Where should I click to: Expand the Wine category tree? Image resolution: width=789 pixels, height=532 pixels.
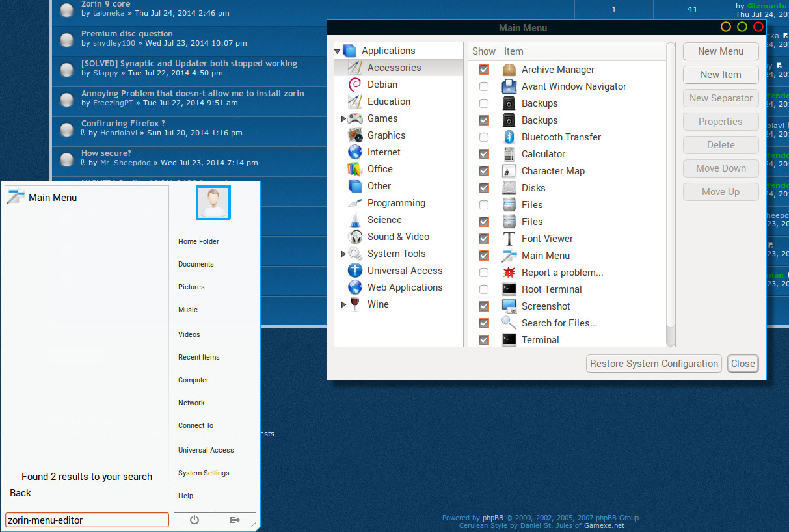pyautogui.click(x=343, y=304)
